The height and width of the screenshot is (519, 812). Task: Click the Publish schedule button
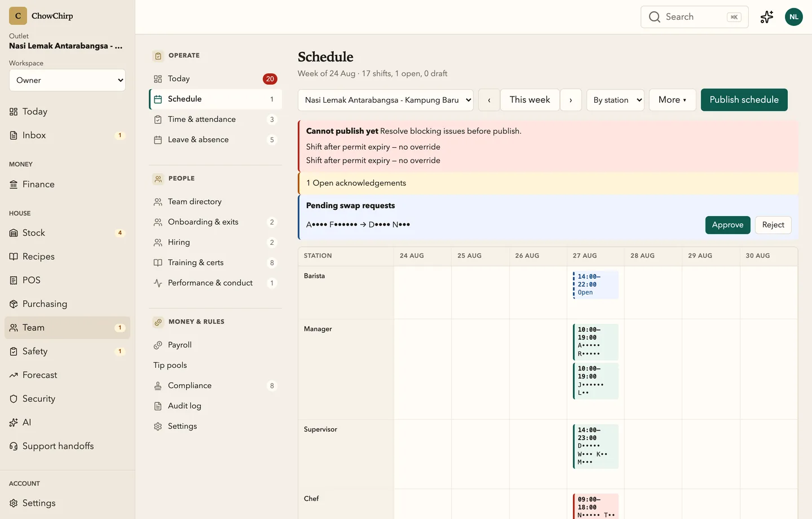click(x=744, y=100)
